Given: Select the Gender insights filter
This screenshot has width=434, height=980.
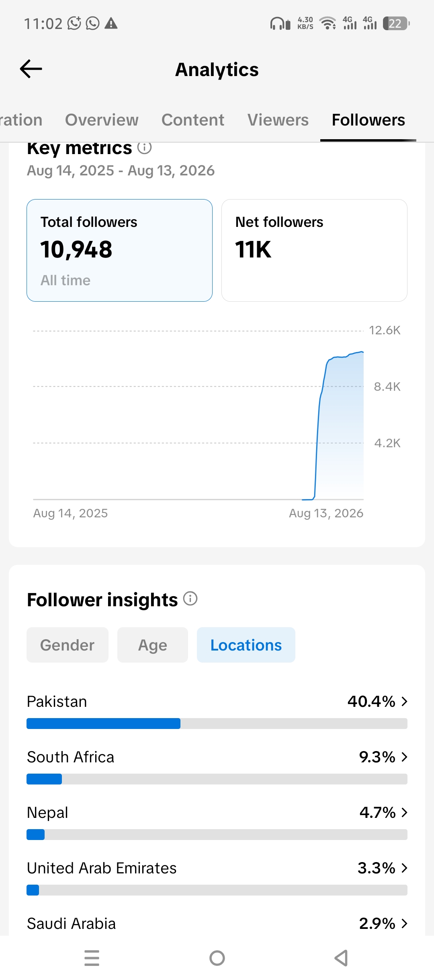Looking at the screenshot, I should point(68,645).
